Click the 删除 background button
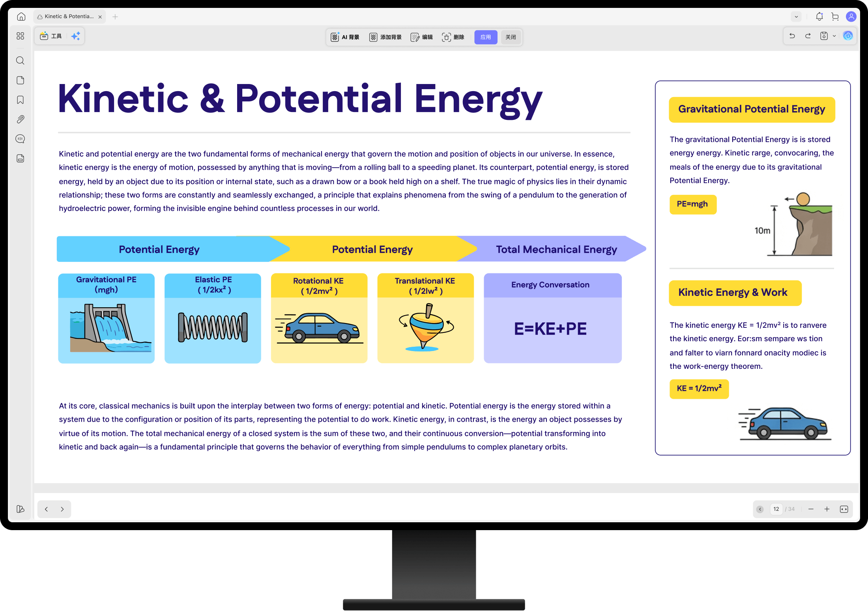The width and height of the screenshot is (868, 611). pos(453,37)
